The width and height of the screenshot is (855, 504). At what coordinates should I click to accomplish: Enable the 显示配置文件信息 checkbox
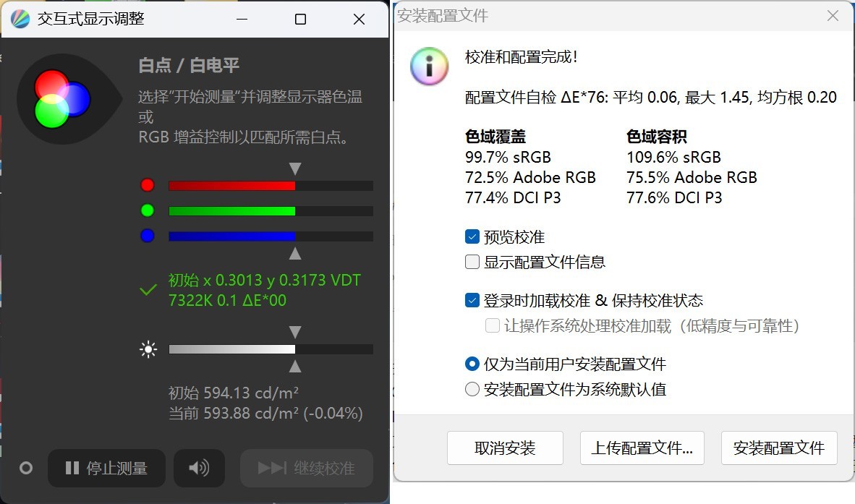tap(473, 263)
